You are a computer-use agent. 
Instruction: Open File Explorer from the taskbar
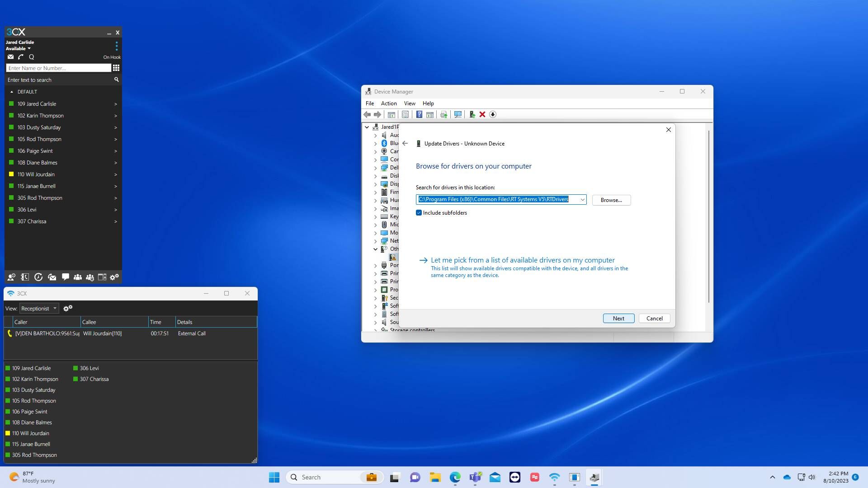pyautogui.click(x=435, y=477)
